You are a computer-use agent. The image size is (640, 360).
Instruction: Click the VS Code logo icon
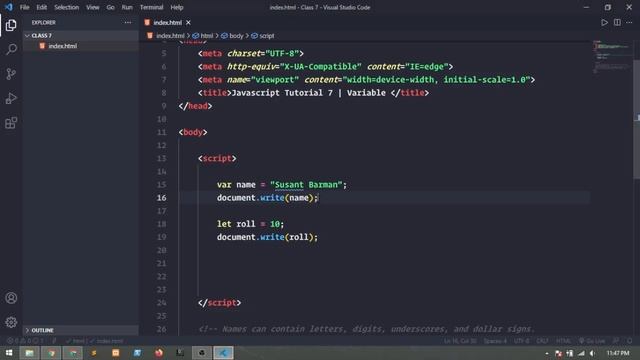pos(9,7)
